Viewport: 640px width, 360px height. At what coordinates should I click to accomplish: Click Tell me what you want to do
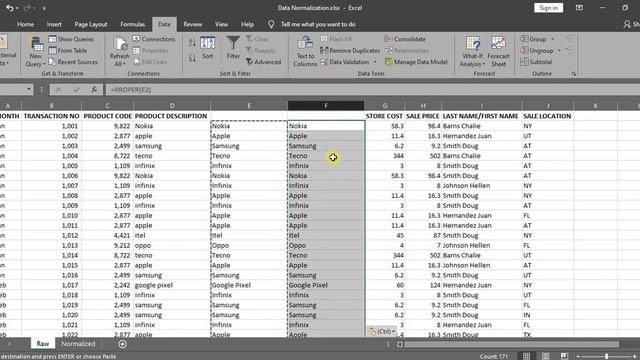coord(318,24)
